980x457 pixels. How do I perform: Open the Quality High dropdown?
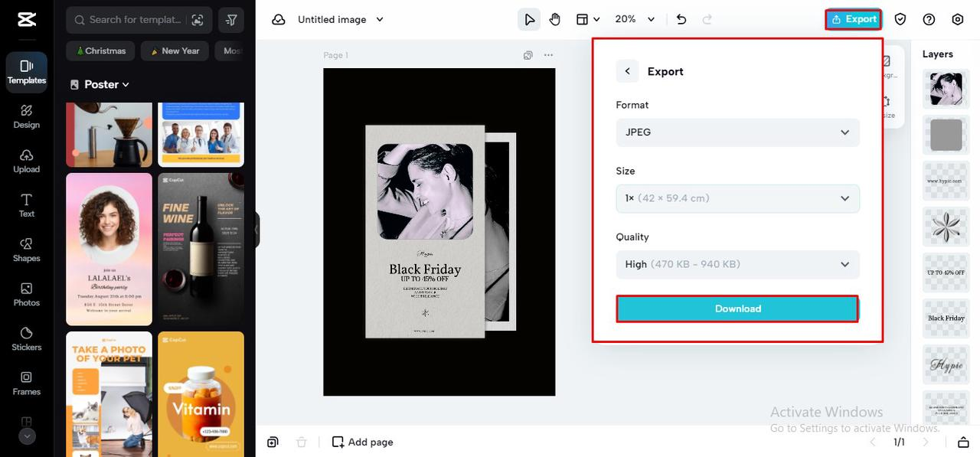[738, 264]
